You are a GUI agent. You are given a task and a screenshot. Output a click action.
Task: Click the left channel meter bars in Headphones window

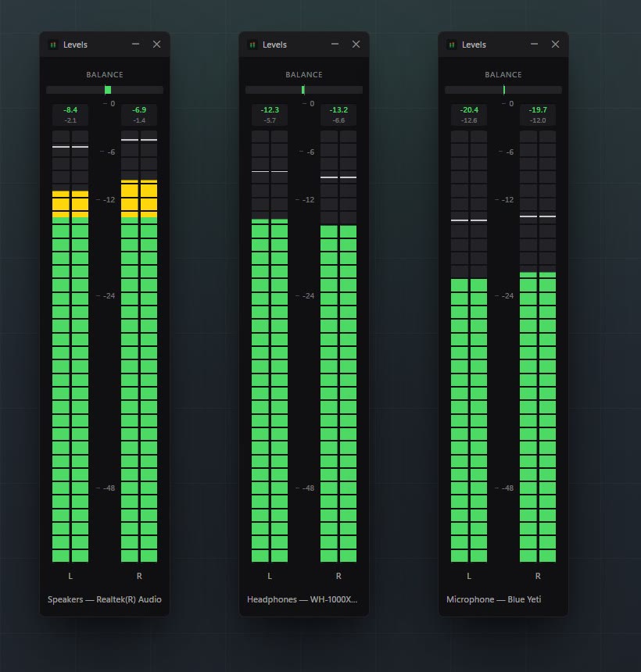(x=270, y=346)
